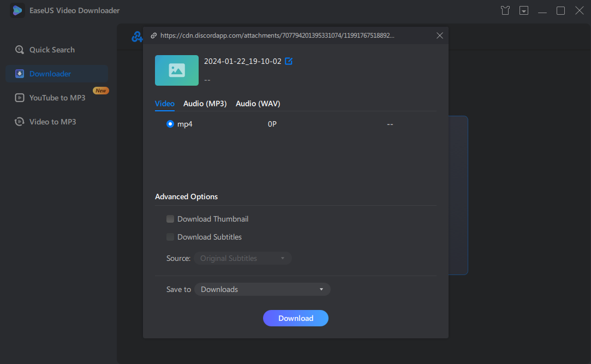Close the download options dialog
This screenshot has height=364, width=591.
pyautogui.click(x=439, y=35)
